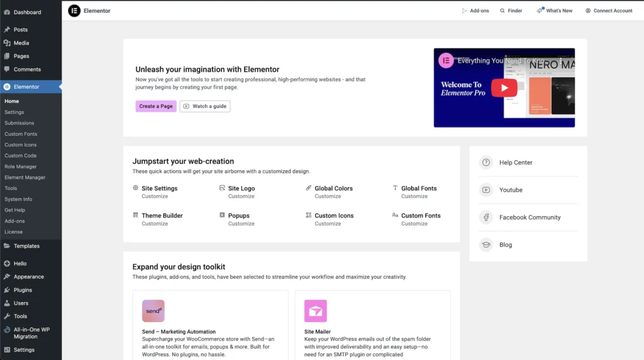Image resolution: width=644 pixels, height=360 pixels.
Task: Click the Global Colors brush icon
Action: tap(308, 188)
